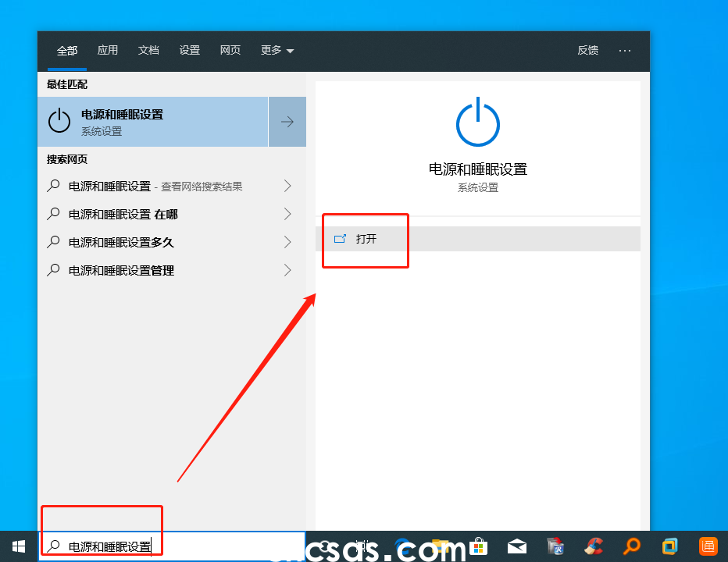
Task: Open the orange magnifier search app
Action: click(632, 546)
